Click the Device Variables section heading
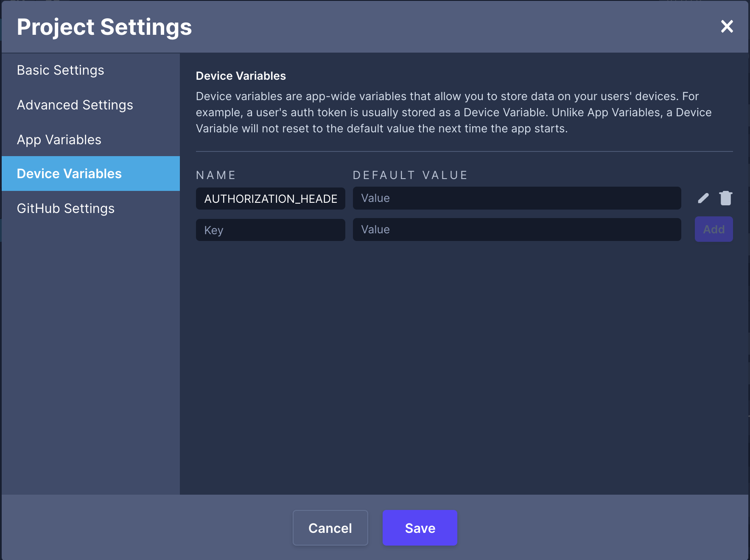Image resolution: width=750 pixels, height=560 pixels. 241,76
